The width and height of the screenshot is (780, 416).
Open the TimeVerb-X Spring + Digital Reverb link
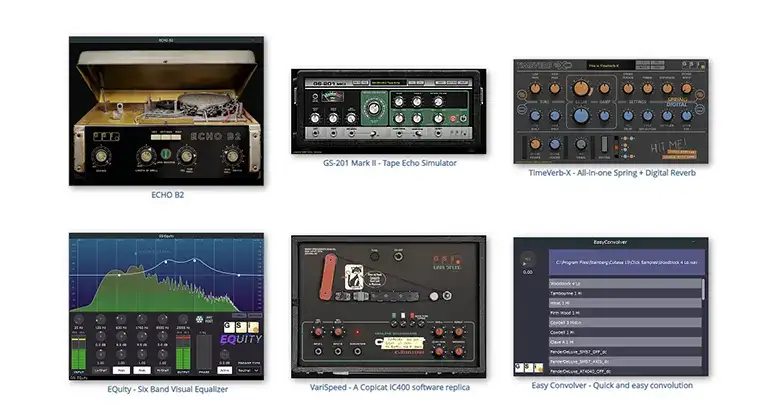(x=612, y=173)
